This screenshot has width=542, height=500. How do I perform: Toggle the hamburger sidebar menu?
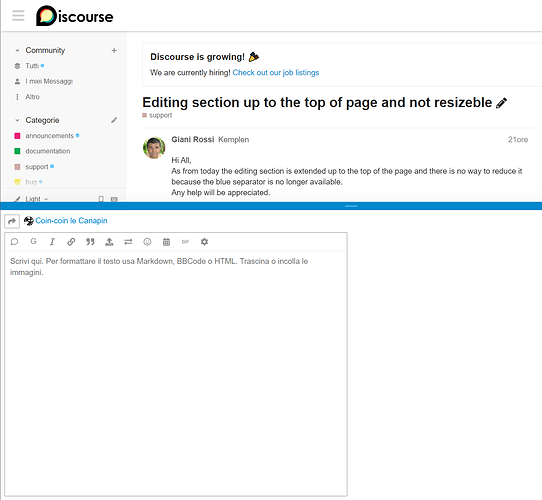18,16
